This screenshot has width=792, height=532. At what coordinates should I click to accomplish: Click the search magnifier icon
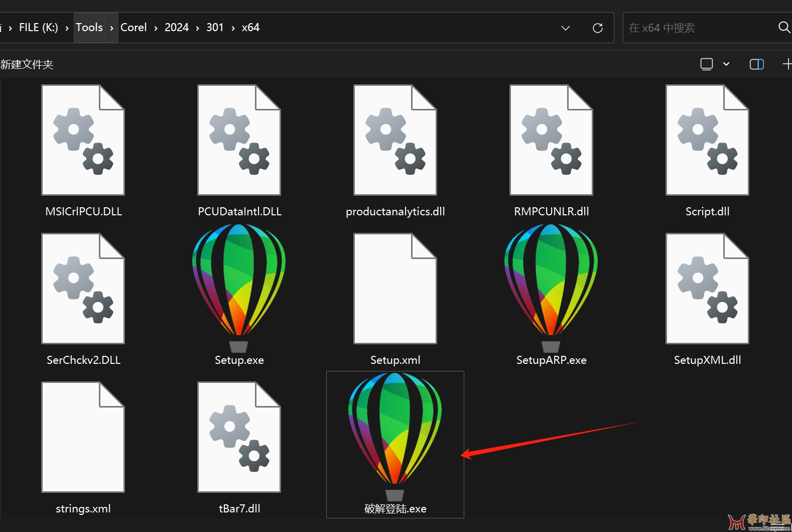pyautogui.click(x=784, y=27)
